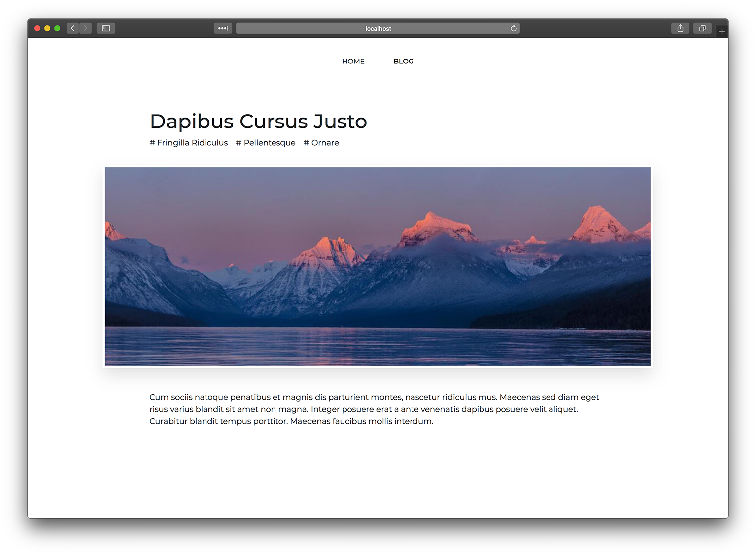The height and width of the screenshot is (555, 756).
Task: Show the tab overview
Action: coord(702,28)
